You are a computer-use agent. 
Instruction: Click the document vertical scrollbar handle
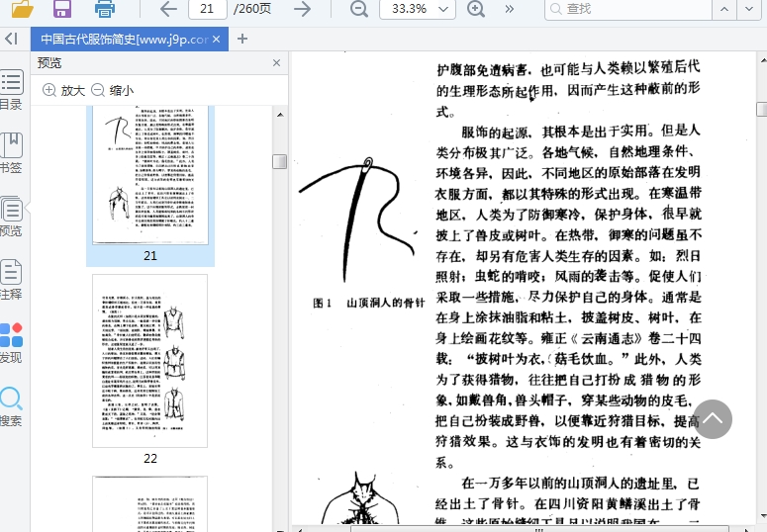762,109
